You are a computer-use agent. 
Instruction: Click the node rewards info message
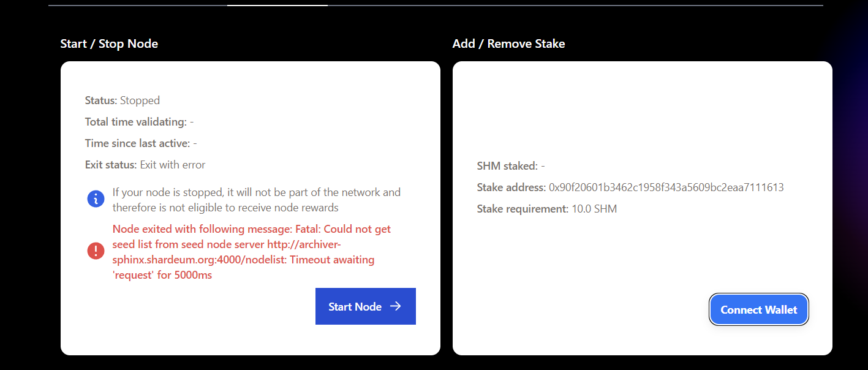coord(256,198)
